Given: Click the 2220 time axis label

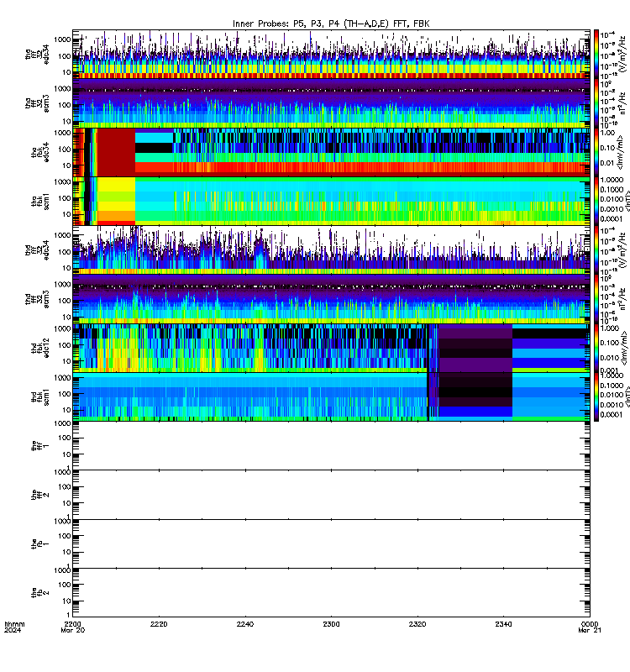Looking at the screenshot, I should [159, 624].
